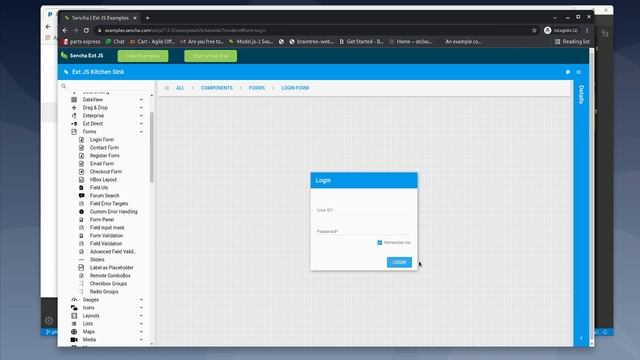Reload the page with browser refresh icon
640x360 pixels.
86,30
